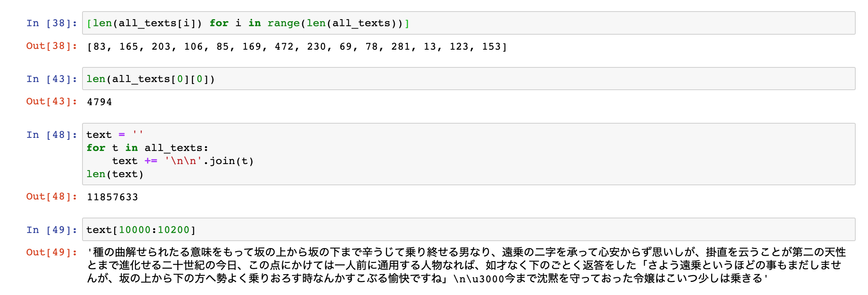
Task: Click the len(text) line in cell 48
Action: 115,174
